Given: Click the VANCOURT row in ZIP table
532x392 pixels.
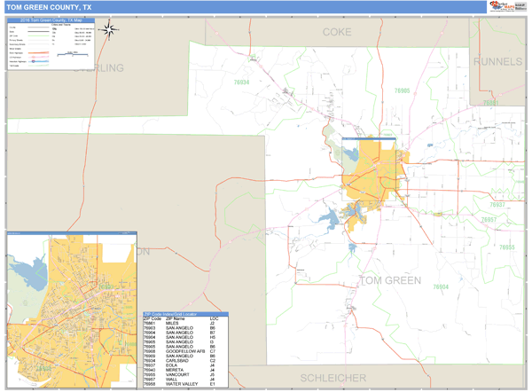Looking at the screenshot, I should pos(185,374).
